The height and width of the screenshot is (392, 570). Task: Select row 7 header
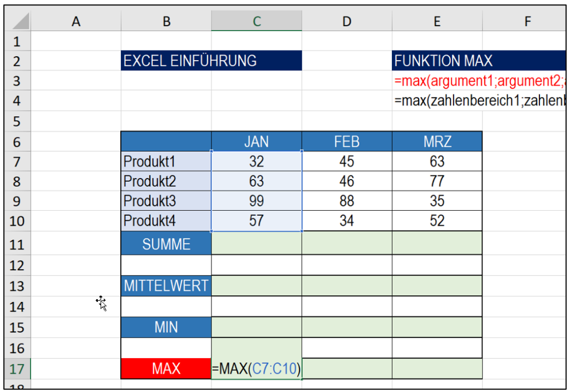[17, 161]
